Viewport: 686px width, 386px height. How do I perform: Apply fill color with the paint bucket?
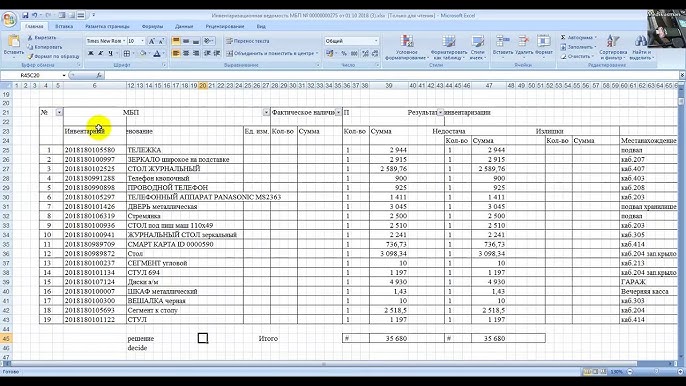pyautogui.click(x=142, y=53)
